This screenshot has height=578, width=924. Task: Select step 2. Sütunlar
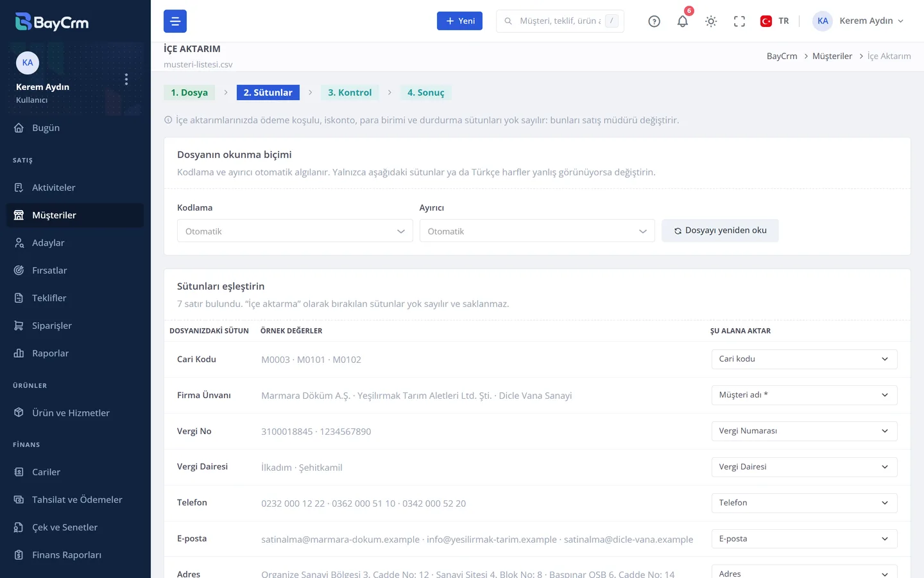click(268, 92)
